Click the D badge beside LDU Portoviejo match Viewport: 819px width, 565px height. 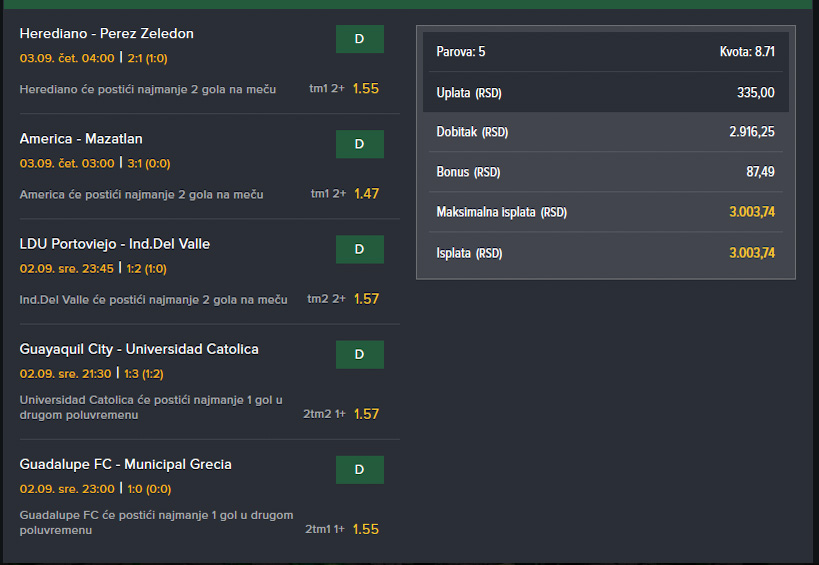pos(359,250)
